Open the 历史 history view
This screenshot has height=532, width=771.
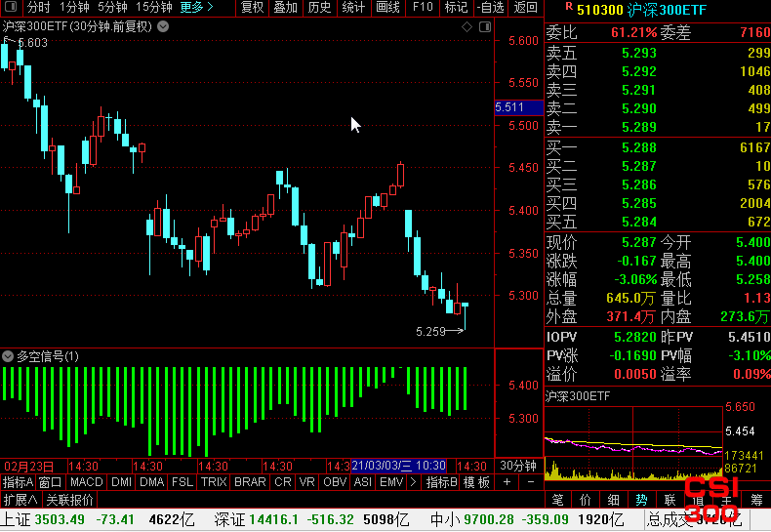[x=319, y=7]
